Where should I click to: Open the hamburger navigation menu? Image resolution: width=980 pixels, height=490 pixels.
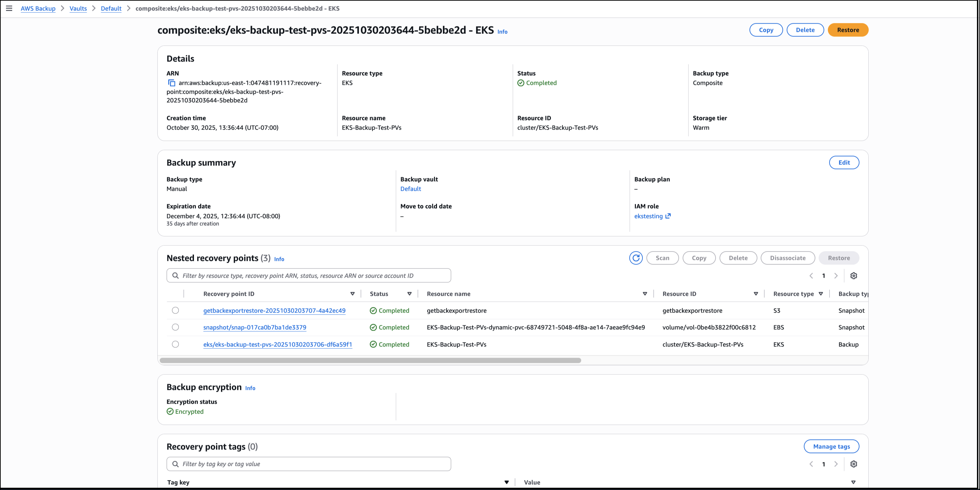tap(9, 8)
